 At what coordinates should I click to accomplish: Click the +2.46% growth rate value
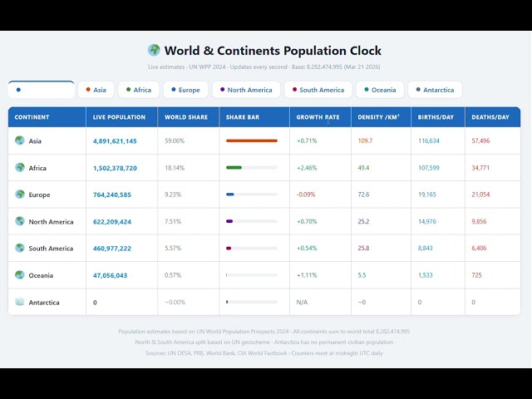pyautogui.click(x=307, y=168)
